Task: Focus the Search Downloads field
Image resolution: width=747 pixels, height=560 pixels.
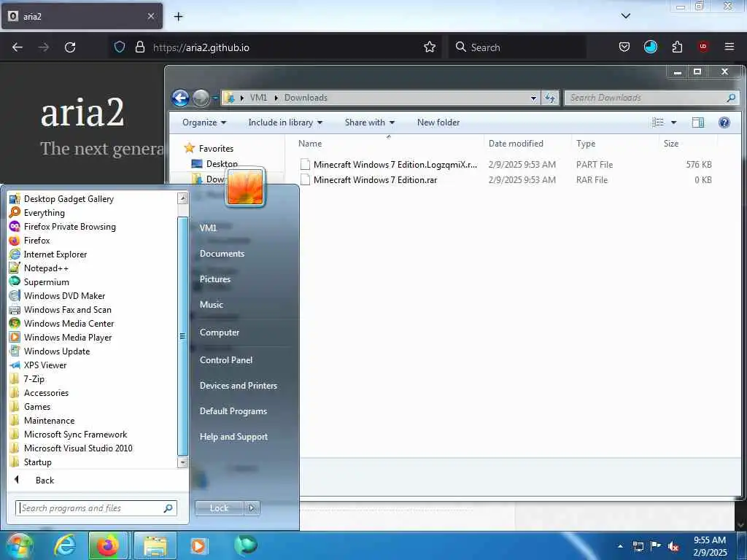Action: click(x=651, y=98)
